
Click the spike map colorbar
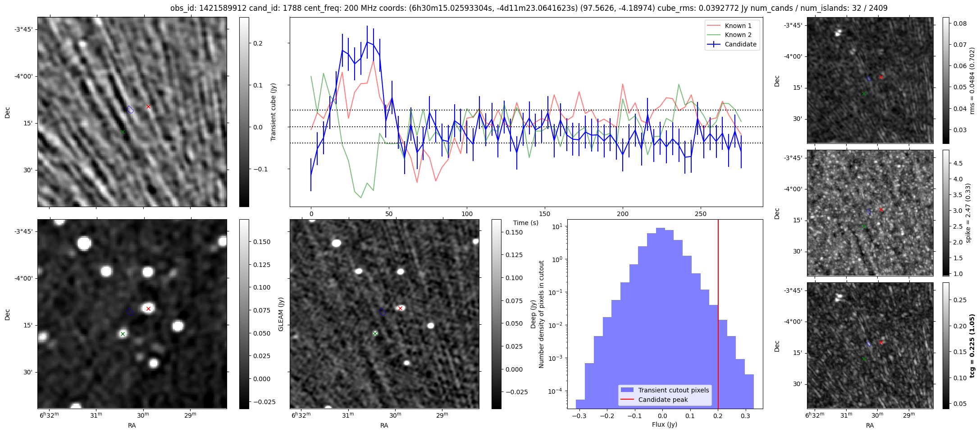[946, 213]
